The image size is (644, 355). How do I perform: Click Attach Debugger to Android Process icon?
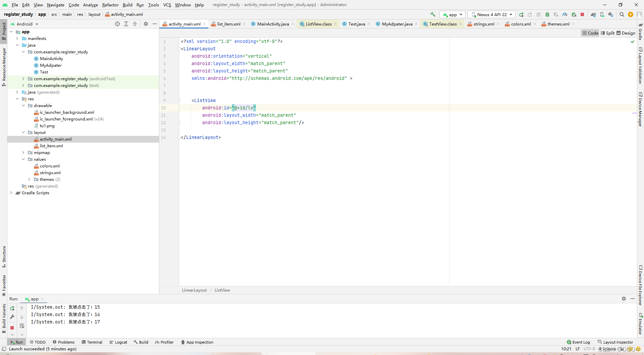(574, 14)
